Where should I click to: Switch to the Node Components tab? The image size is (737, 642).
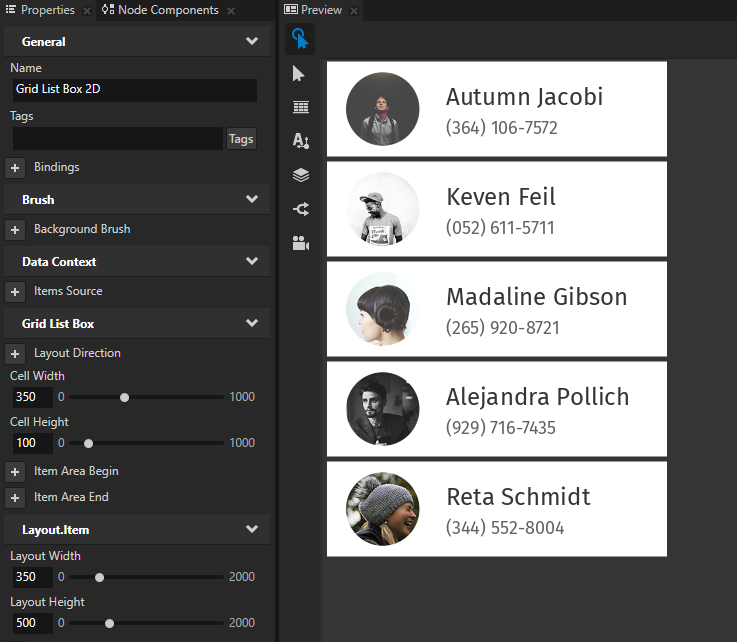coord(160,10)
